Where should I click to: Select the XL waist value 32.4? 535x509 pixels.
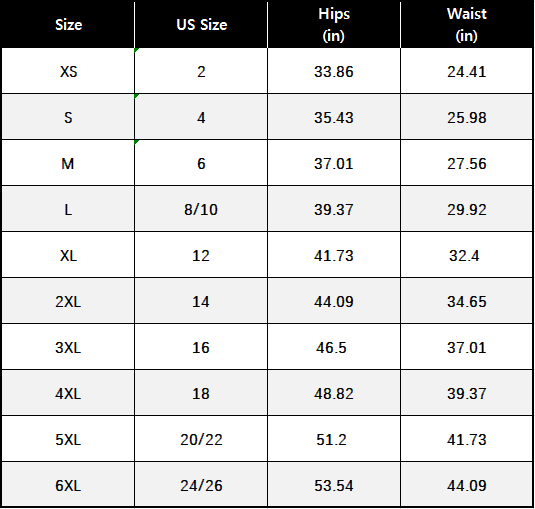464,255
